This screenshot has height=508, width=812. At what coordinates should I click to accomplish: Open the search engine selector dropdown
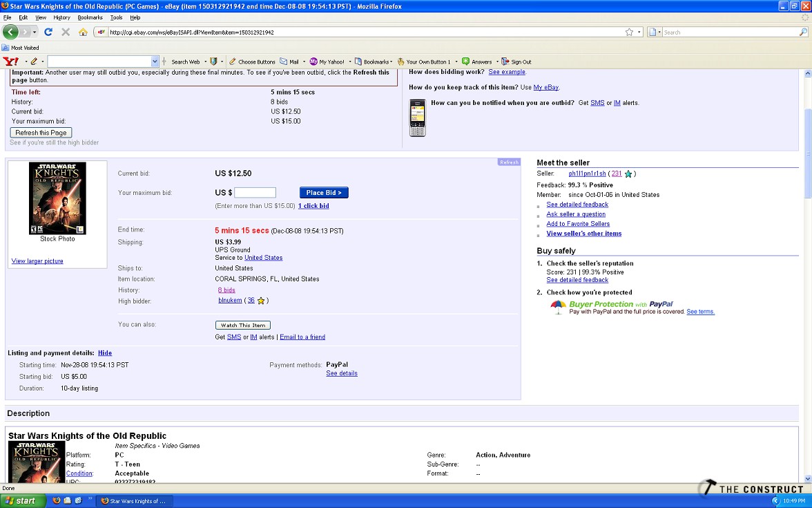click(x=655, y=32)
